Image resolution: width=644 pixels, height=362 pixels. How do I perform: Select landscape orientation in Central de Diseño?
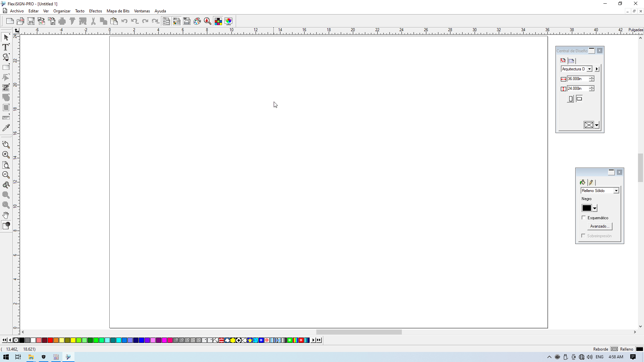point(579,99)
